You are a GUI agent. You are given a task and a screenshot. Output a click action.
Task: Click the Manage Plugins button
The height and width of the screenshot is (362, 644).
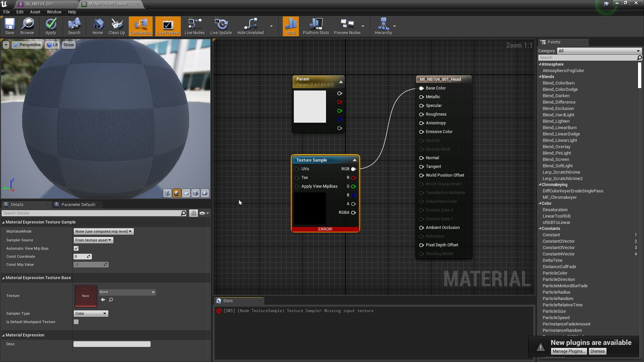coord(569,351)
